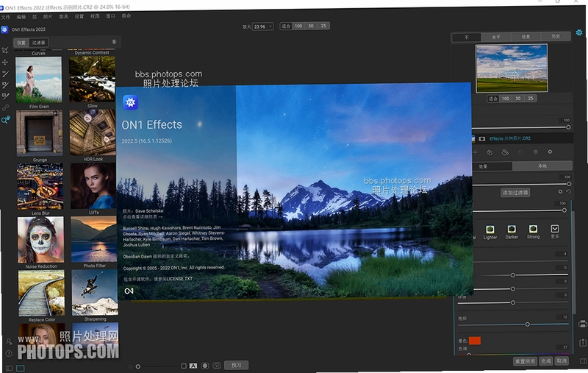588x373 pixels.
Task: Click the highlighted blue panel layout icon
Action: click(21, 368)
